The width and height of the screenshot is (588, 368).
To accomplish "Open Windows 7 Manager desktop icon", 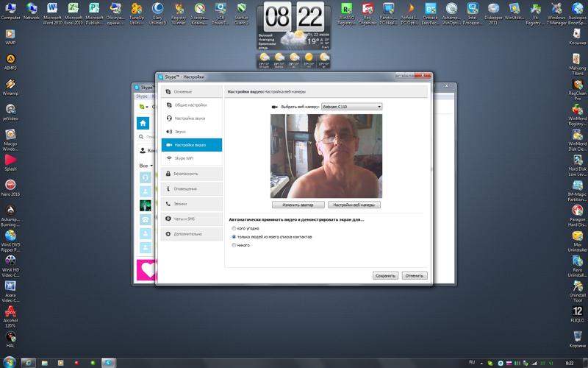I will 556,13.
